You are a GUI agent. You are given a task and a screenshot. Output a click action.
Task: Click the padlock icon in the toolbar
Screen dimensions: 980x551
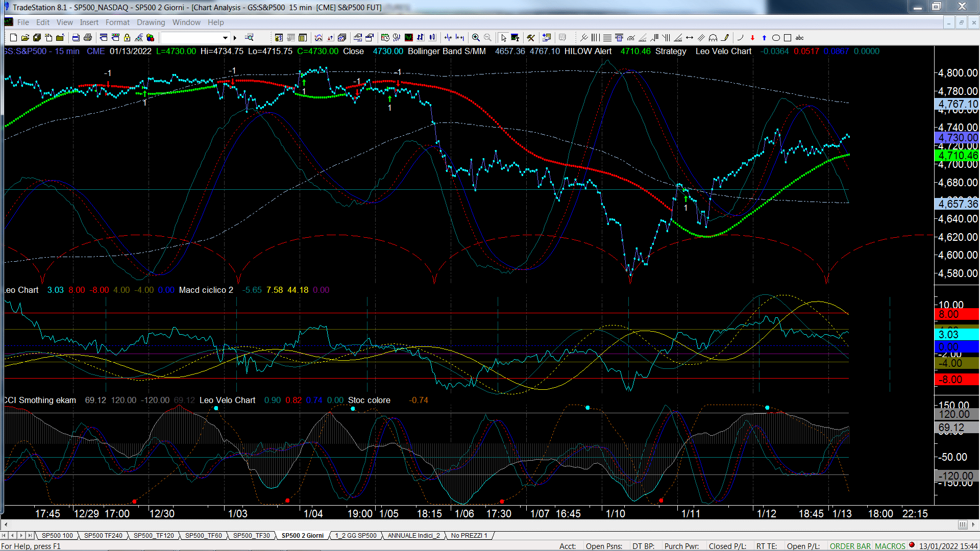(x=127, y=38)
